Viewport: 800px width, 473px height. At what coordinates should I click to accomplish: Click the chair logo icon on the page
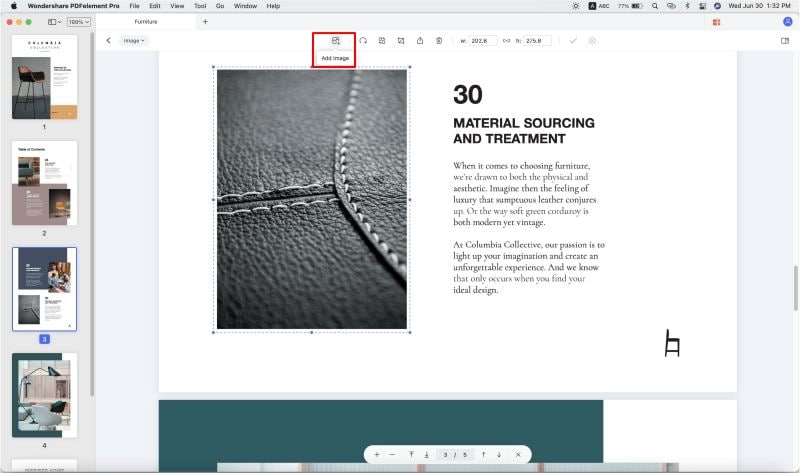point(672,343)
